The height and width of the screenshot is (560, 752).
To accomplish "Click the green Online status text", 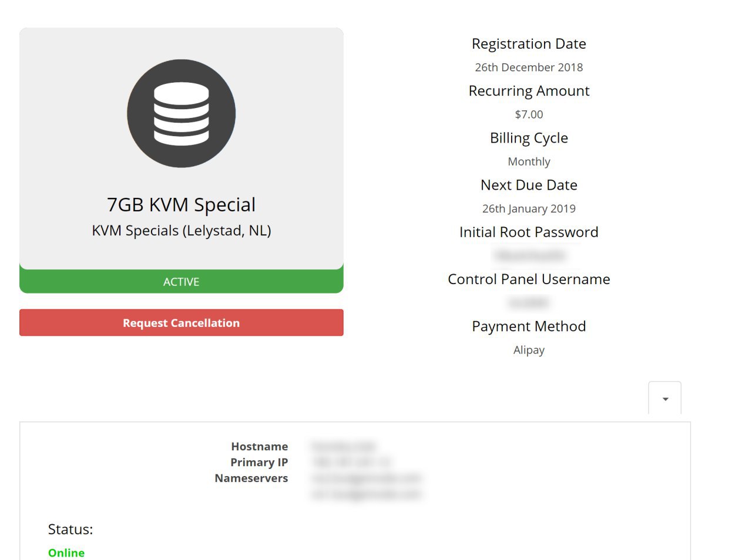I will point(66,553).
